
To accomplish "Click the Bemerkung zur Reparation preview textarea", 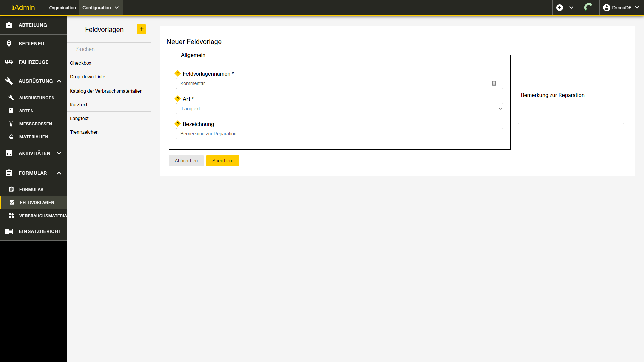I will tap(571, 112).
